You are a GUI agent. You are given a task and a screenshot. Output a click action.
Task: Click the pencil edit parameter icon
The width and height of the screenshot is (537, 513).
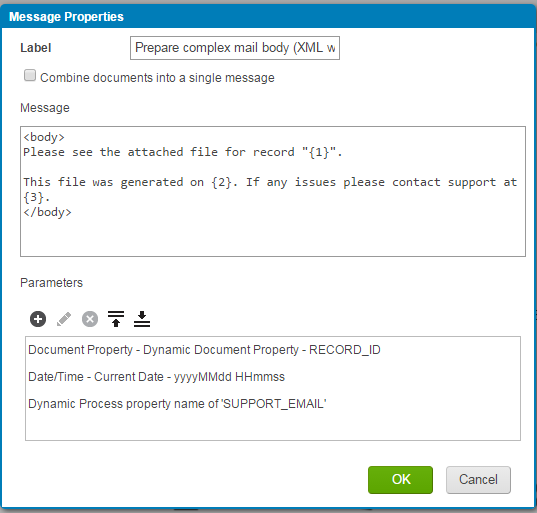pos(64,319)
